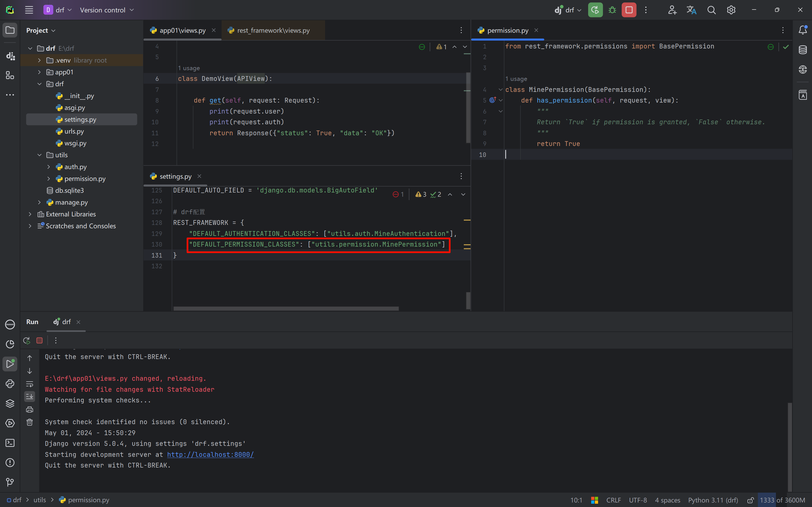Click settings.py horizontal scrollbar
Screen dimensions: 812x507
(286, 309)
